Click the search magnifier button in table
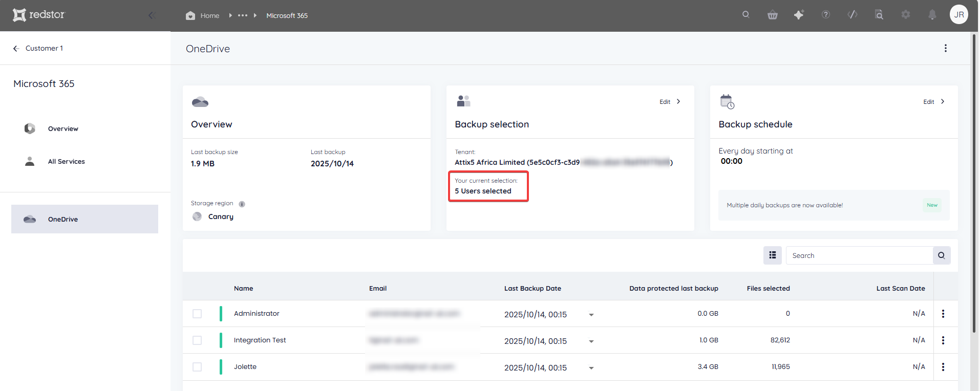The height and width of the screenshot is (391, 980). (x=942, y=255)
